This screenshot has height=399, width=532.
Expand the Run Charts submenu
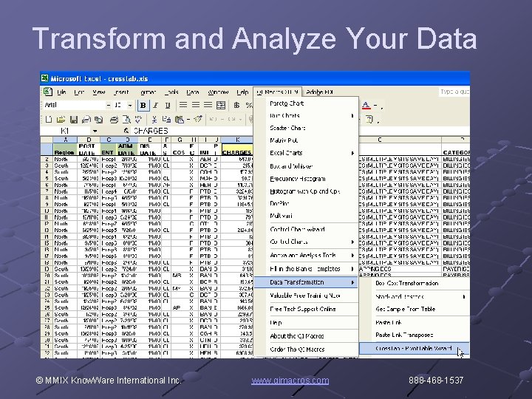click(352, 116)
